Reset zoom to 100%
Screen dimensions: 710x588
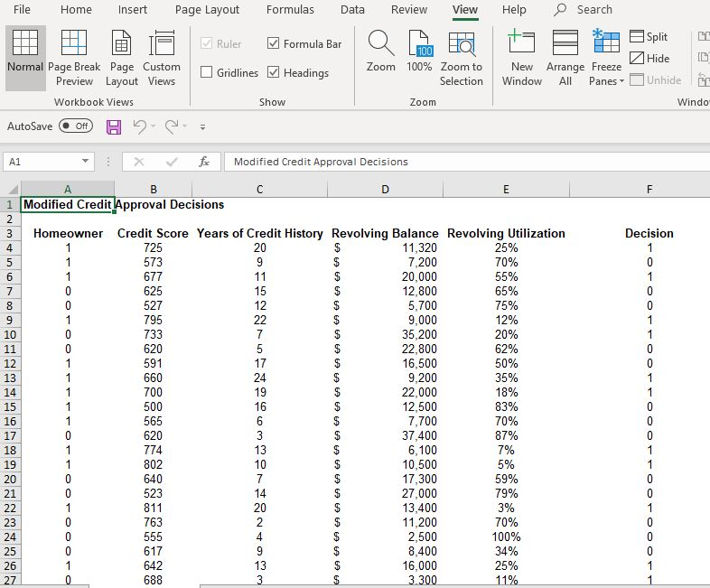coord(419,51)
